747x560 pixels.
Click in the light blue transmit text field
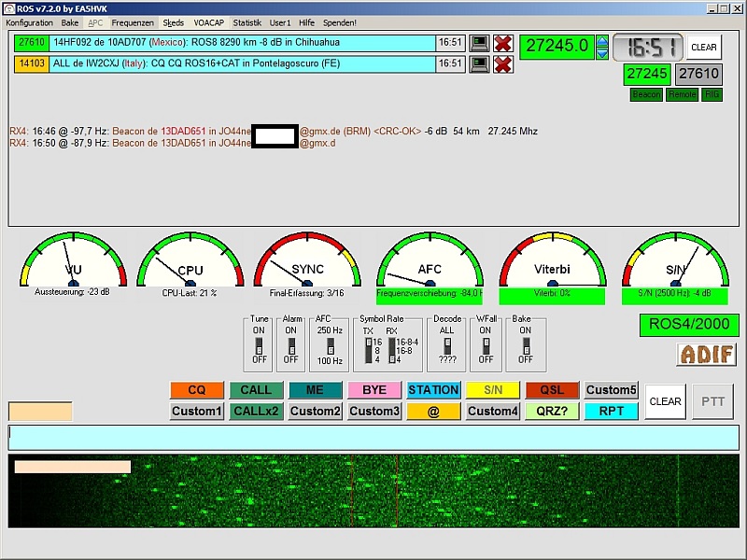pyautogui.click(x=373, y=437)
